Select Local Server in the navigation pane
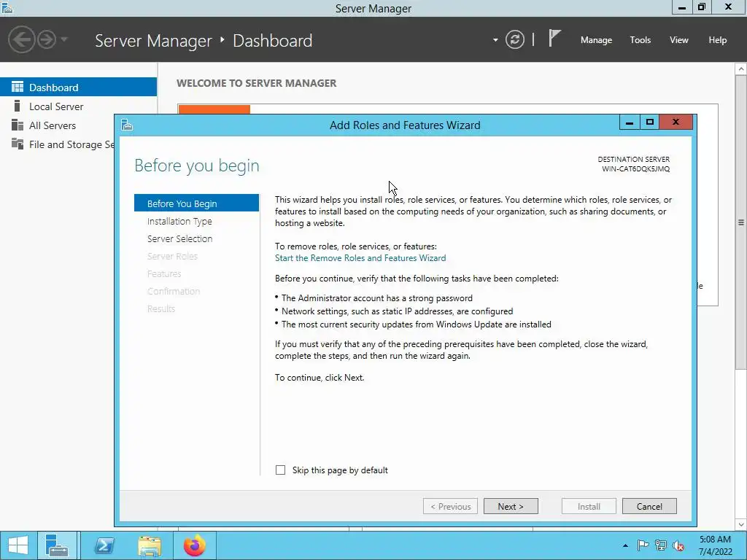 tap(78, 106)
